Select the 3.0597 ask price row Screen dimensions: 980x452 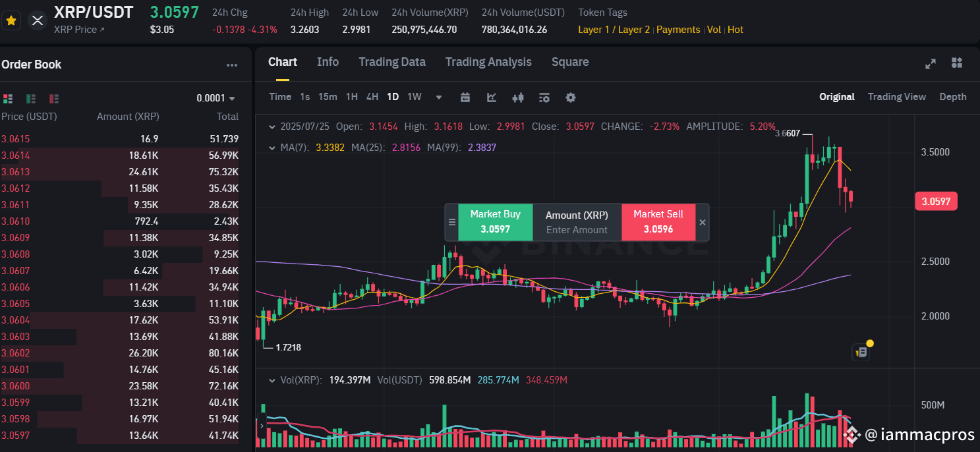(120, 436)
